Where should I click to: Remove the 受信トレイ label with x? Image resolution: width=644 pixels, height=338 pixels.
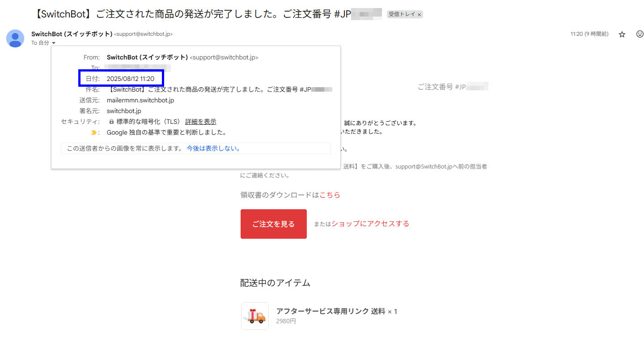419,15
